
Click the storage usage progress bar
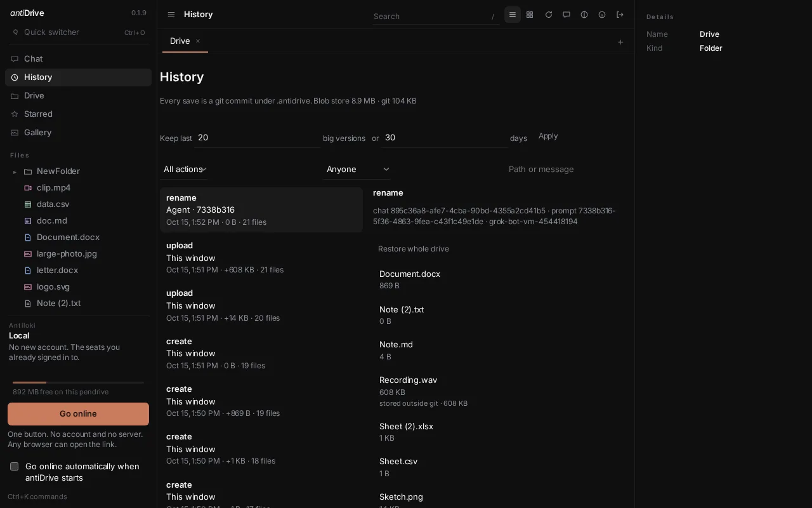coord(78,382)
